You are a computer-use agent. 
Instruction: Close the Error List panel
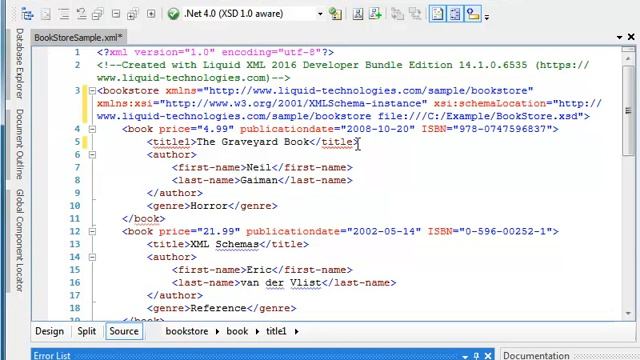(x=488, y=356)
